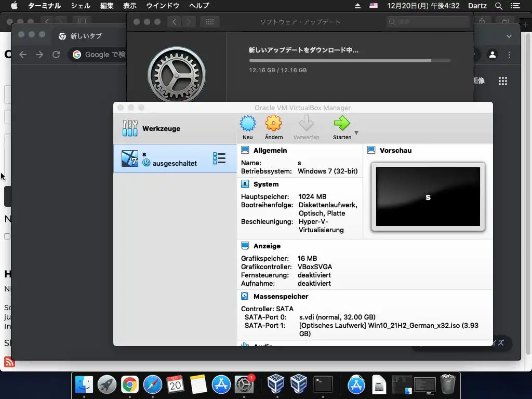Click the Anzeige section display icon
Viewport: 532px width, 399px height.
point(245,246)
